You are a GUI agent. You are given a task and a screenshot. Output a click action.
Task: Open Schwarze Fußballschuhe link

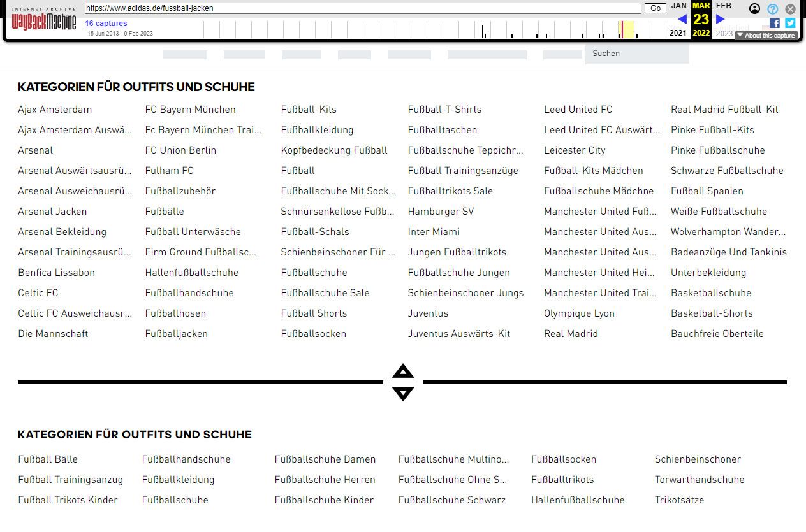coord(727,171)
